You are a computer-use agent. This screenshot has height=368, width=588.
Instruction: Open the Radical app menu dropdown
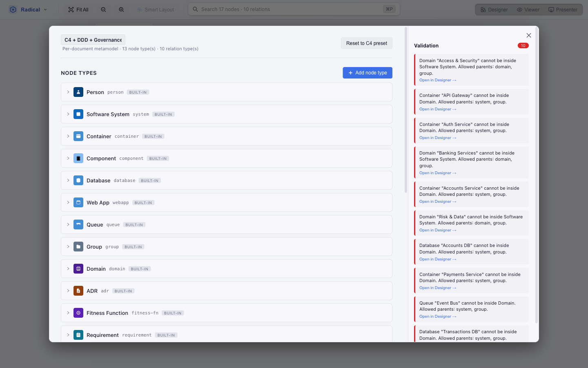pos(28,9)
